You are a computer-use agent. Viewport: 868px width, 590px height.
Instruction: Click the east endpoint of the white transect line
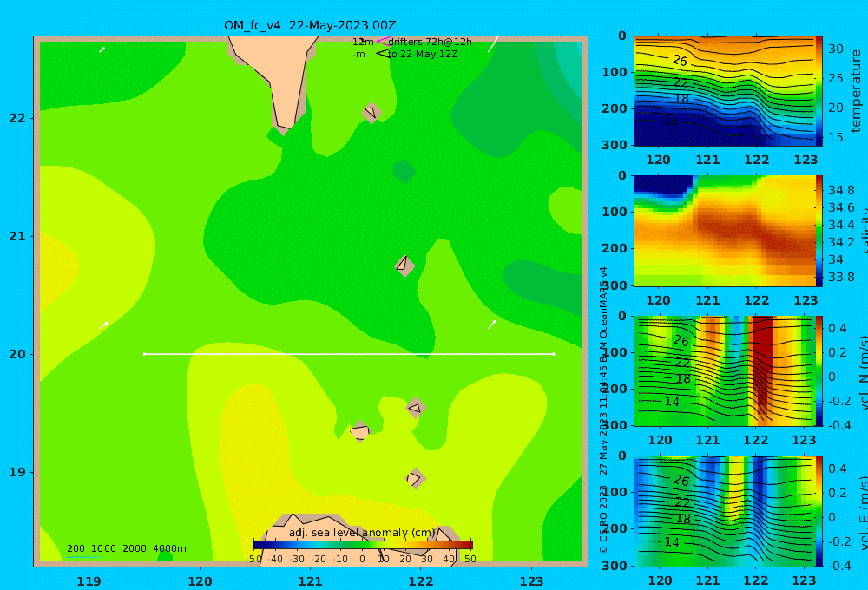pyautogui.click(x=554, y=354)
